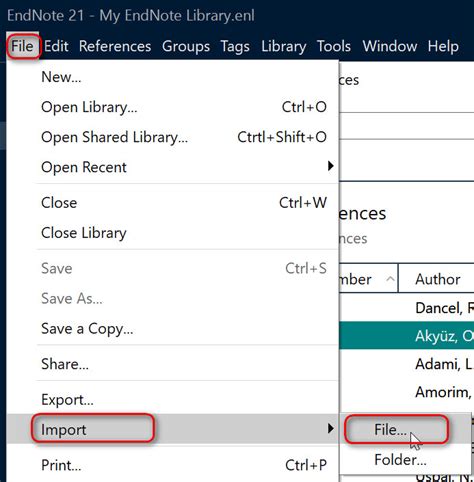Choose Close from the File menu
474x482 pixels.
point(173,203)
